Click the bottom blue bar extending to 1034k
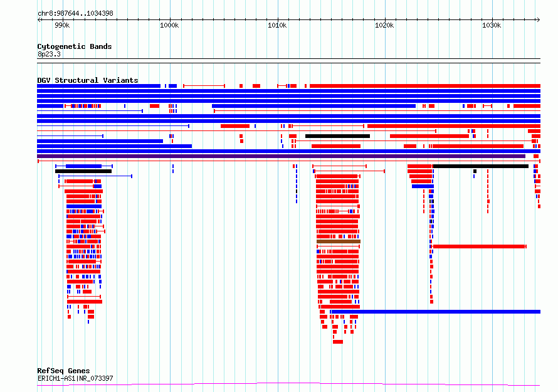This screenshot has height=392, width=558. [x=436, y=312]
